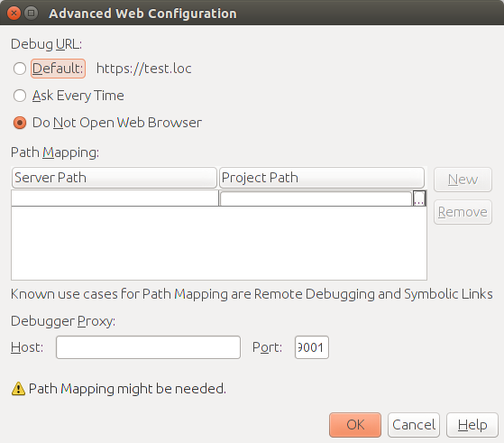
Task: Select Do Not Open Web Browser radio
Action: point(20,123)
